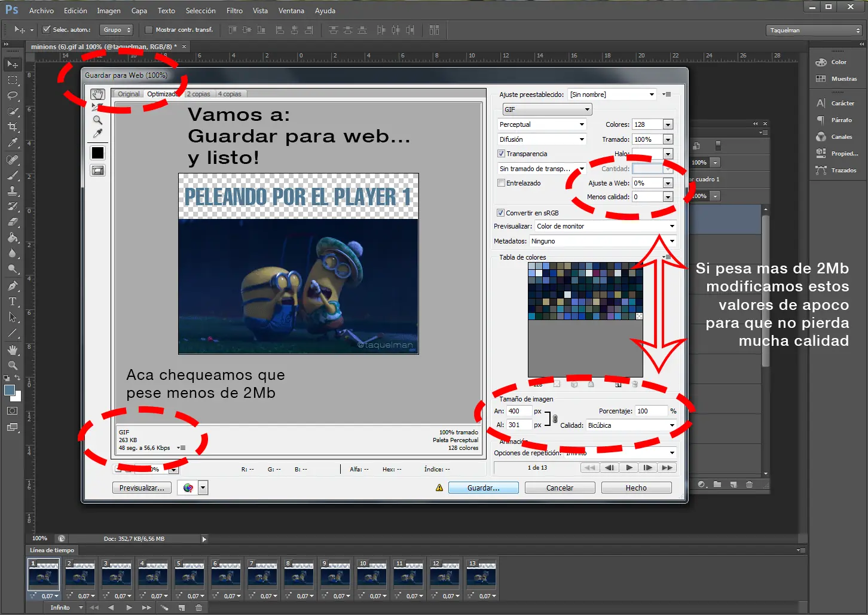
Task: Toggle the Transparencia checkbox
Action: [x=502, y=154]
